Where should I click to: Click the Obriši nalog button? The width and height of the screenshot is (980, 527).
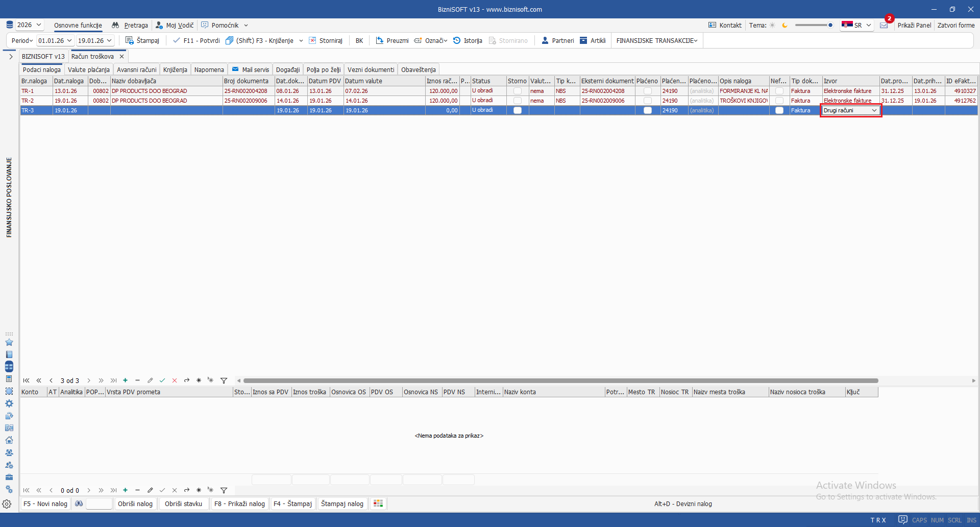pos(135,504)
